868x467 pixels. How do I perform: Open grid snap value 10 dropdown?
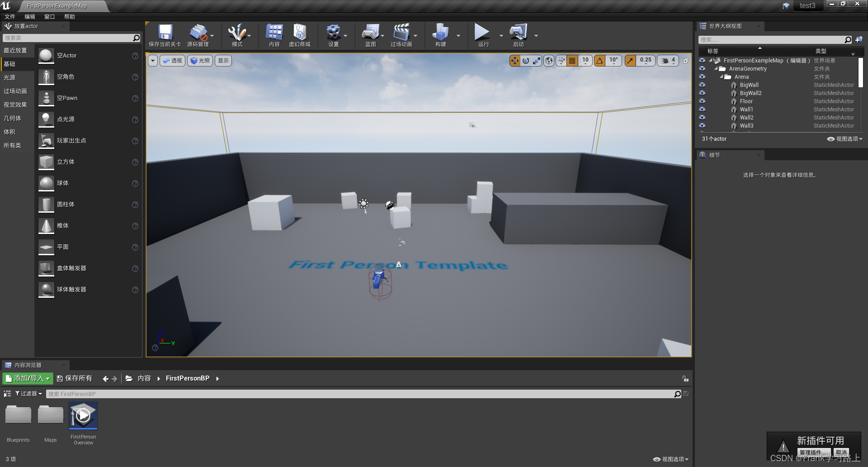585,61
